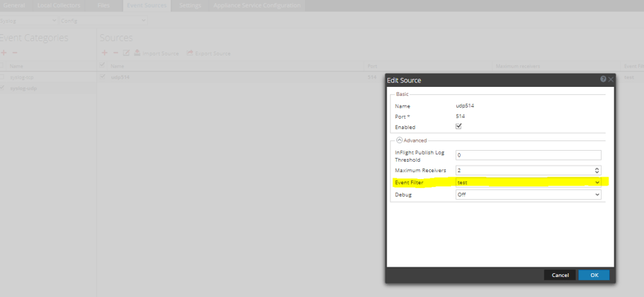Click the help question mark icon in Edit Source
The width and height of the screenshot is (644, 297).
click(603, 79)
